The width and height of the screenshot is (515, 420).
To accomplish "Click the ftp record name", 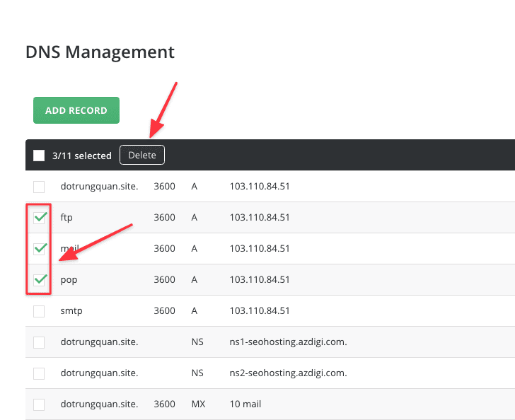I will coord(66,218).
